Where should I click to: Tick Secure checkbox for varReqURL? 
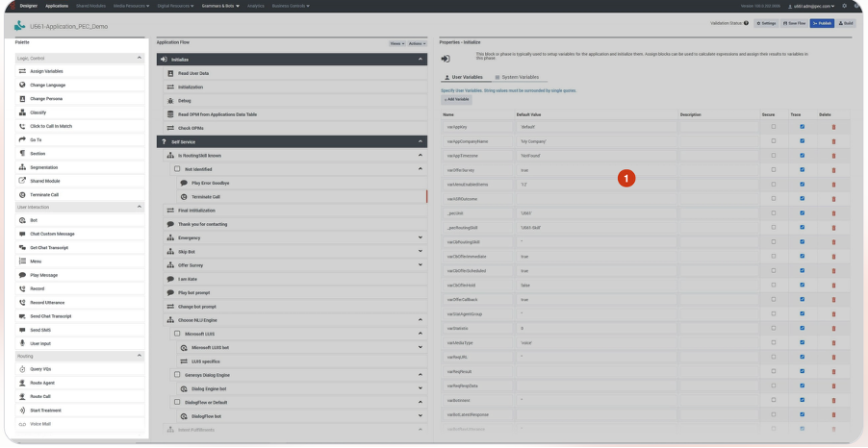coord(774,357)
